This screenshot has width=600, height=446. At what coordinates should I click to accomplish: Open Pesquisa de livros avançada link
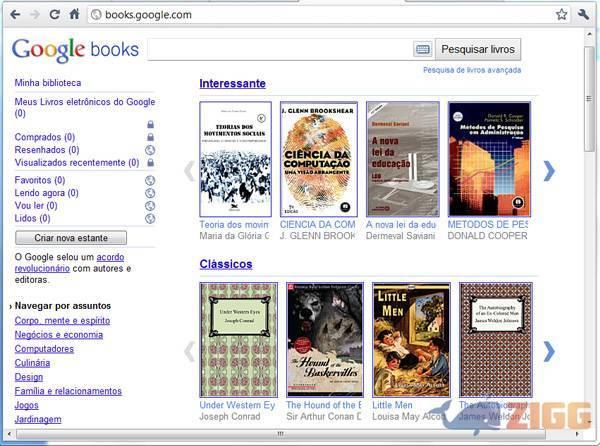coord(471,70)
